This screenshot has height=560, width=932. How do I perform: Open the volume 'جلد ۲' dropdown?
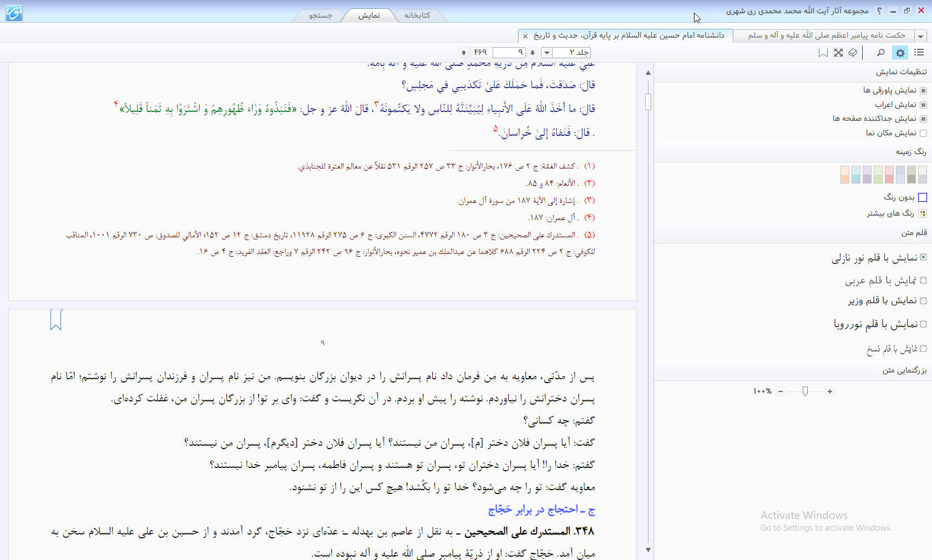(x=547, y=53)
